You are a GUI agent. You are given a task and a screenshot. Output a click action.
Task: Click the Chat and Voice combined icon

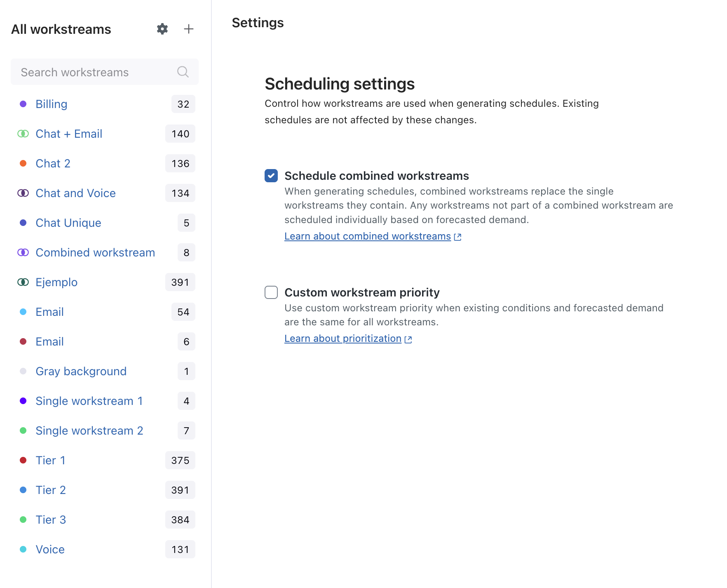(23, 193)
